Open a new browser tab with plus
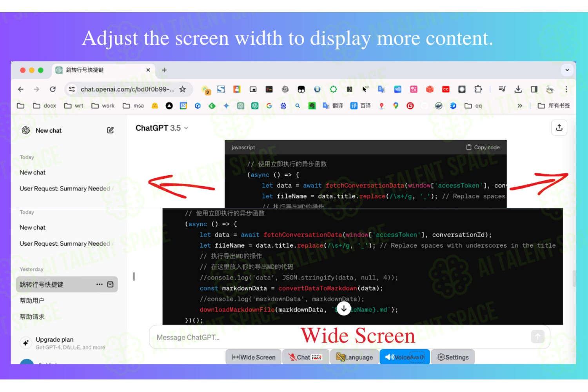 164,70
